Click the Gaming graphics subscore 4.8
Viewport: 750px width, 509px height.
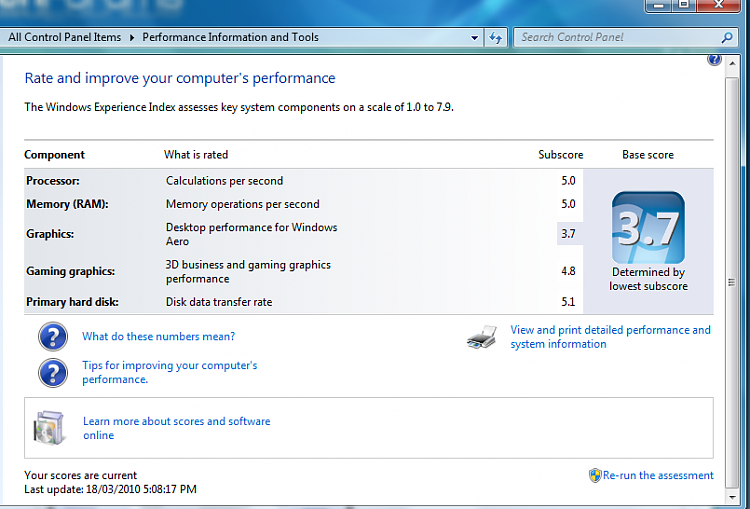coord(568,271)
